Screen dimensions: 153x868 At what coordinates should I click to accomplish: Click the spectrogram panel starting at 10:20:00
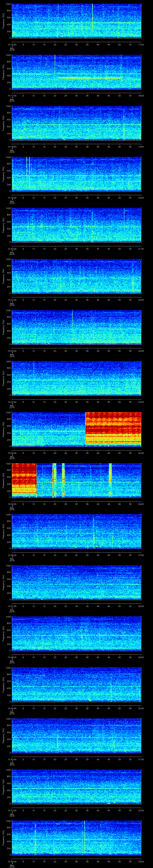[77, 225]
